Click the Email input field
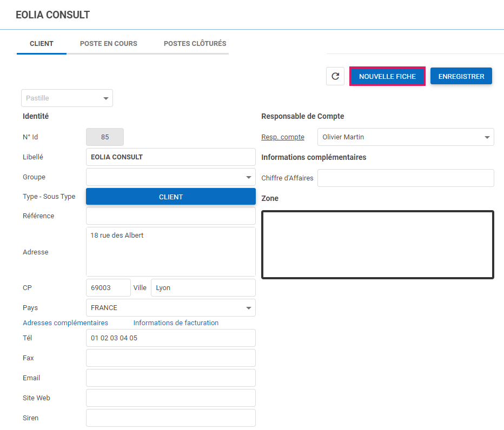The height and width of the screenshot is (430, 504). [x=170, y=378]
